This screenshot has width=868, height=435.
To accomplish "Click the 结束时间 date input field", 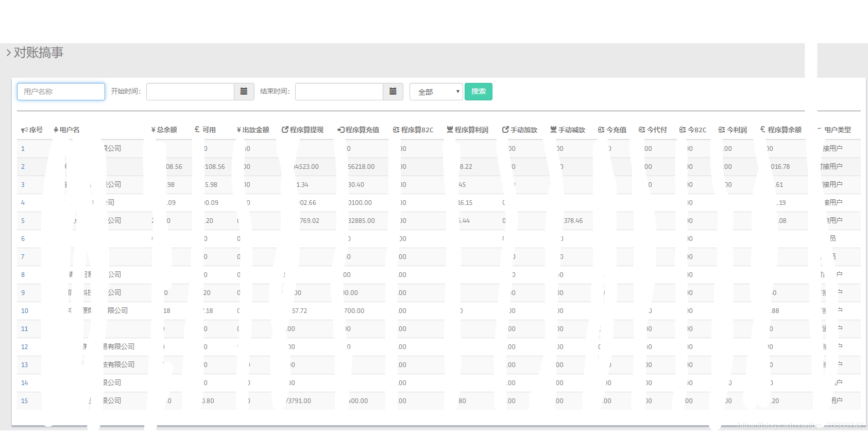I will coord(339,92).
